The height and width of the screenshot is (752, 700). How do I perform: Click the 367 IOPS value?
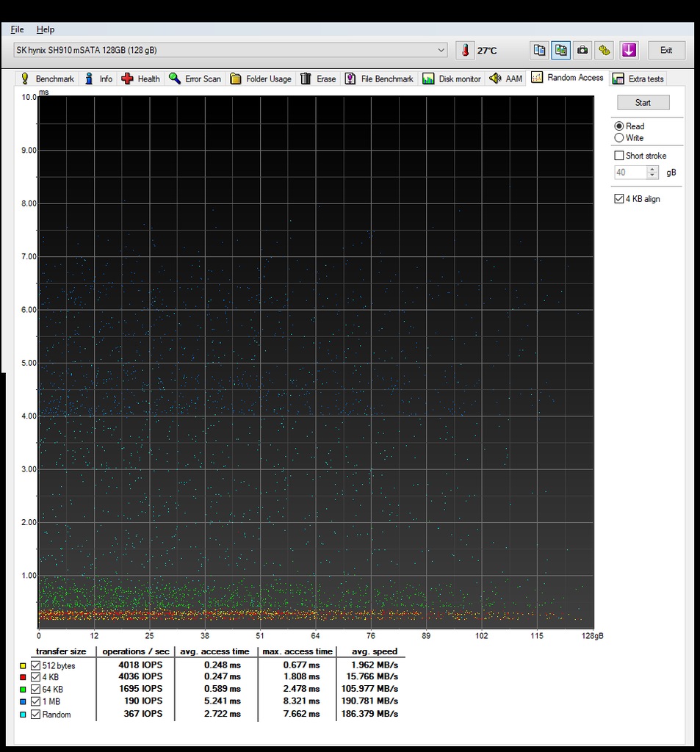143,714
